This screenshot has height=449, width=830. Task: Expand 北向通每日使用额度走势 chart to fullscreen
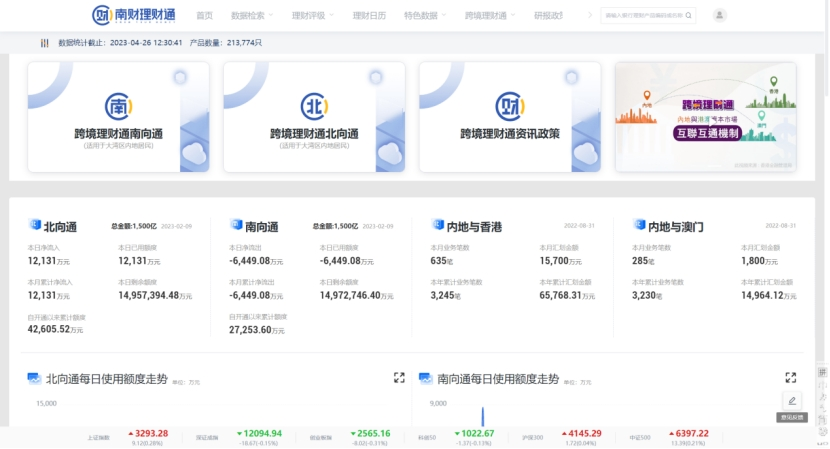click(x=399, y=378)
